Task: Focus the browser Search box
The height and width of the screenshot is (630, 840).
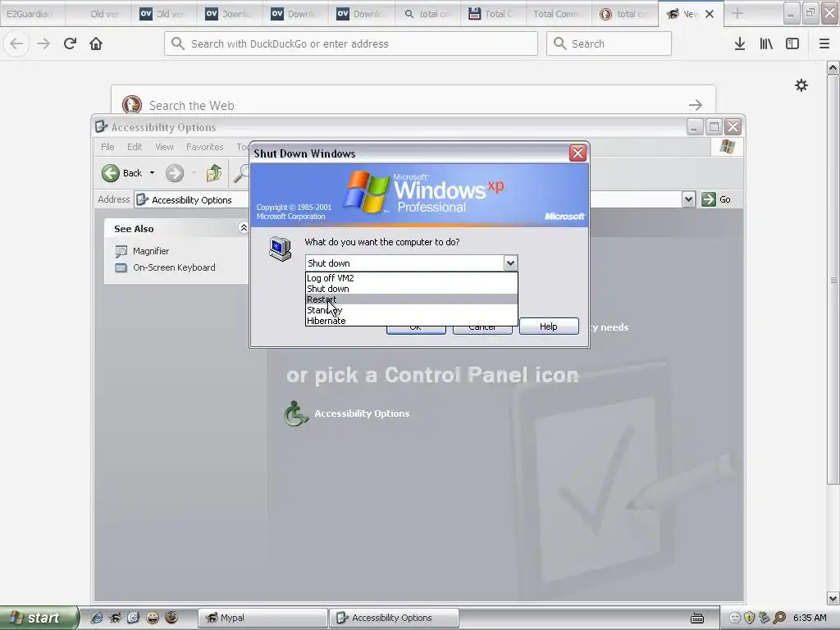Action: (609, 43)
